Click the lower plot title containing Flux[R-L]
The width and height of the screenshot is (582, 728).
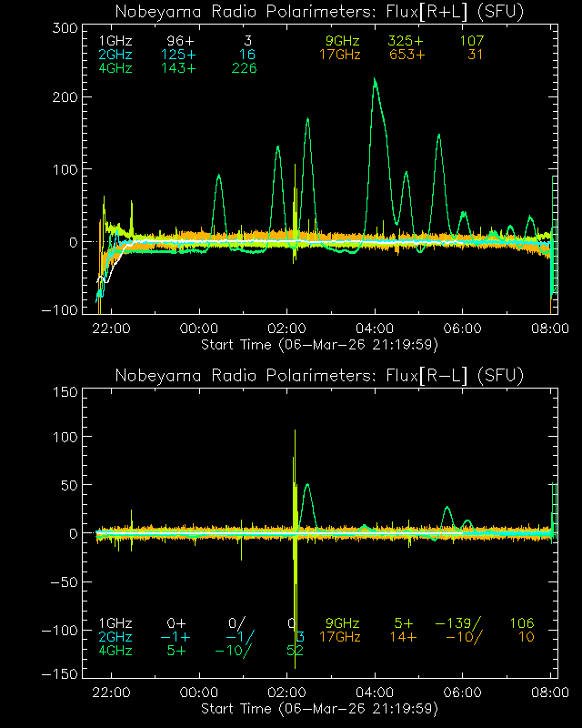tap(320, 376)
